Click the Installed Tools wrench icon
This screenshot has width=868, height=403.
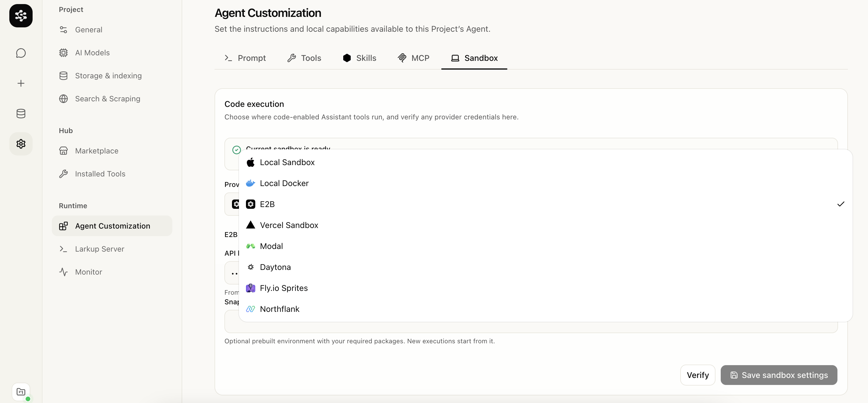pos(63,174)
